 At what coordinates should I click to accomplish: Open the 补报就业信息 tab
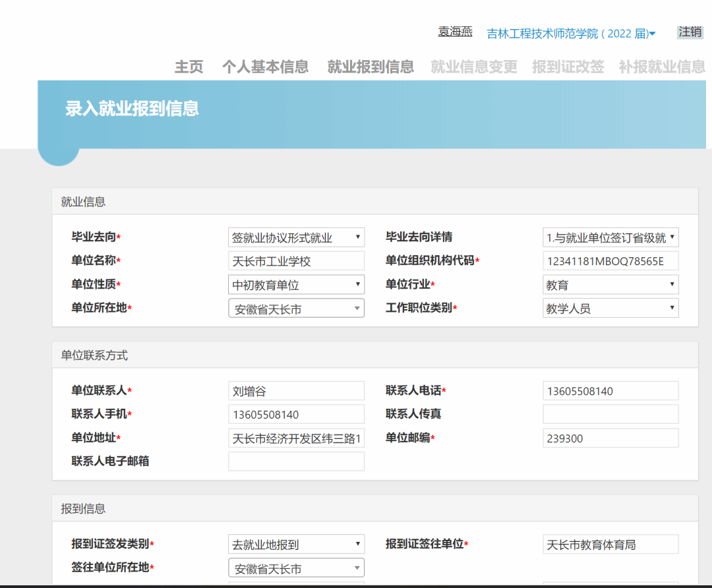pos(661,67)
